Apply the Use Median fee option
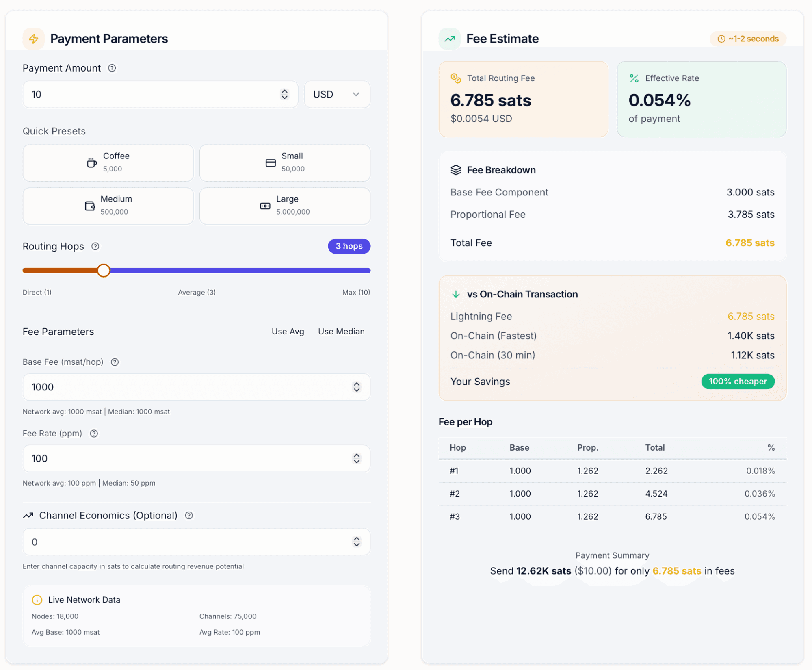 tap(341, 332)
